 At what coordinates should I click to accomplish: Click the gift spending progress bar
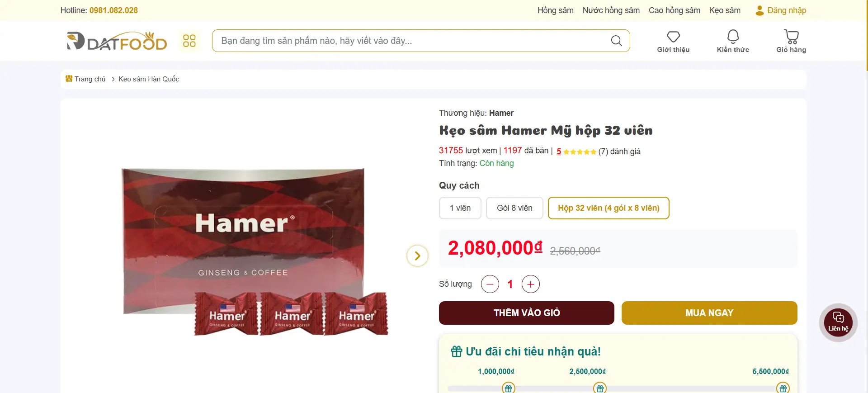[618, 388]
